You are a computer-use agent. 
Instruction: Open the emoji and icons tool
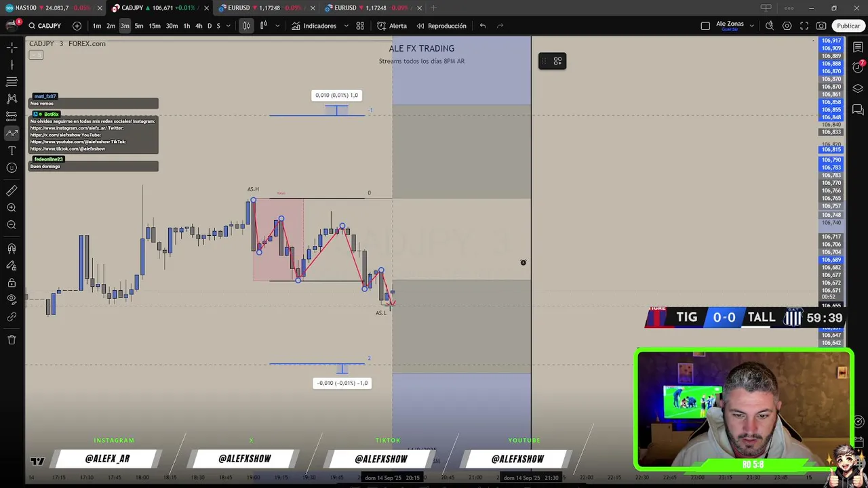(x=12, y=167)
